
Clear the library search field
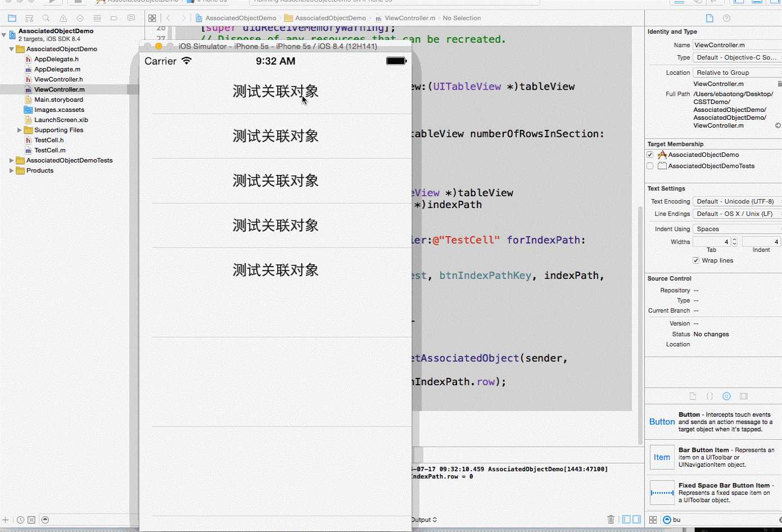pos(780,520)
